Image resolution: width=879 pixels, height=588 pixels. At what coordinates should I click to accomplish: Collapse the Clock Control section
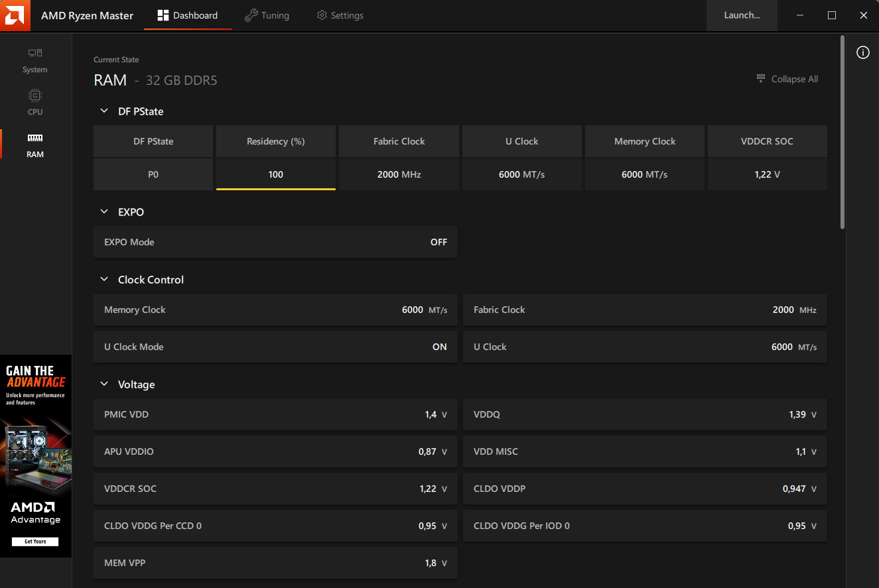pos(104,280)
